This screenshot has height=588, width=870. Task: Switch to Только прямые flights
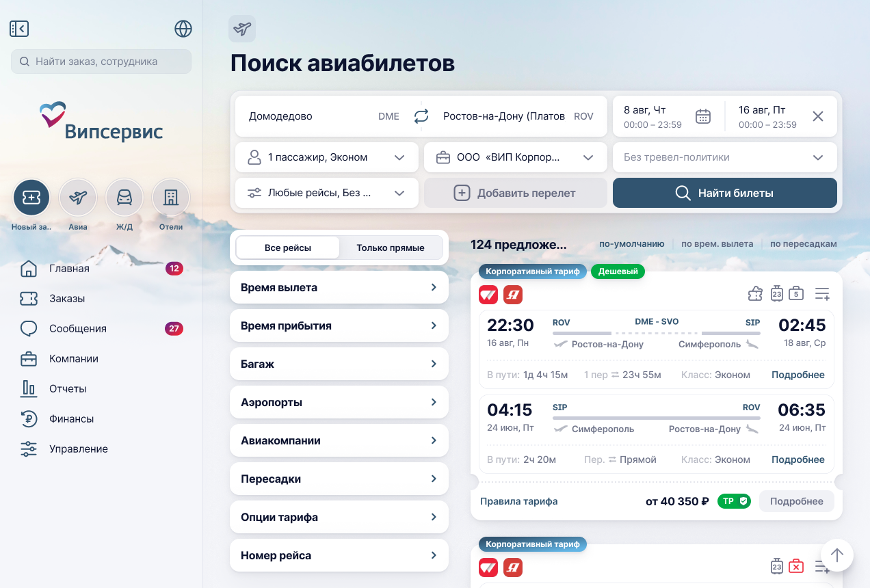pos(391,248)
